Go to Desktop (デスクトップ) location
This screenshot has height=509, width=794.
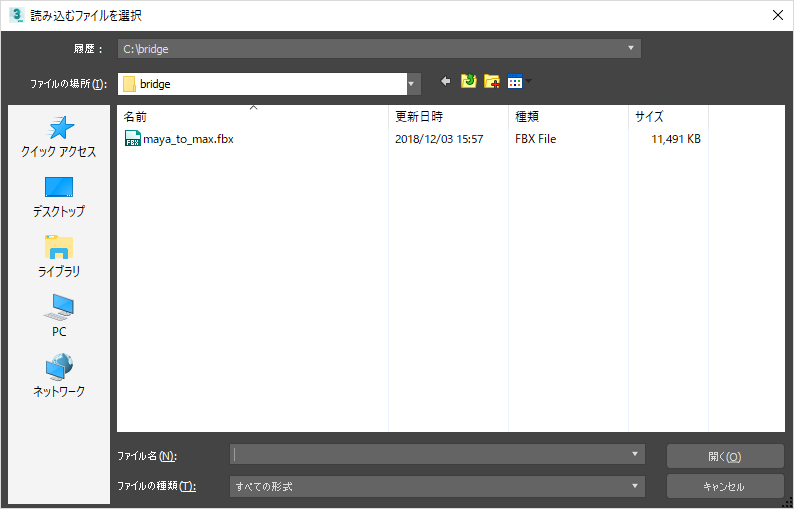tap(59, 197)
